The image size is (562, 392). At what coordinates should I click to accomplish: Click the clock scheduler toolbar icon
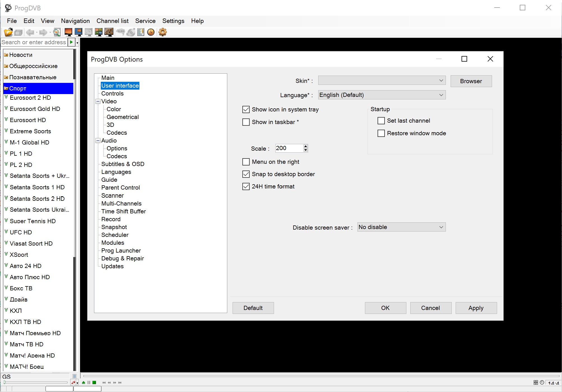(151, 32)
